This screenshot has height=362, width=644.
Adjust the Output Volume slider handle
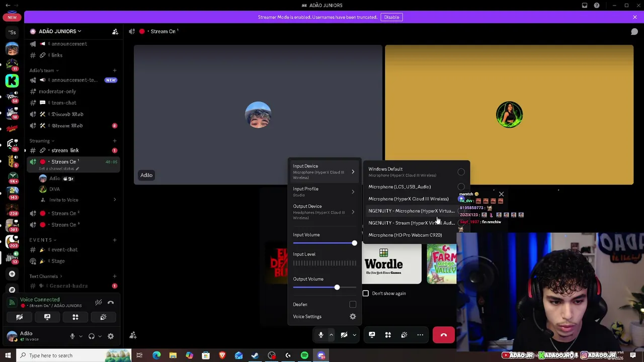click(x=337, y=288)
